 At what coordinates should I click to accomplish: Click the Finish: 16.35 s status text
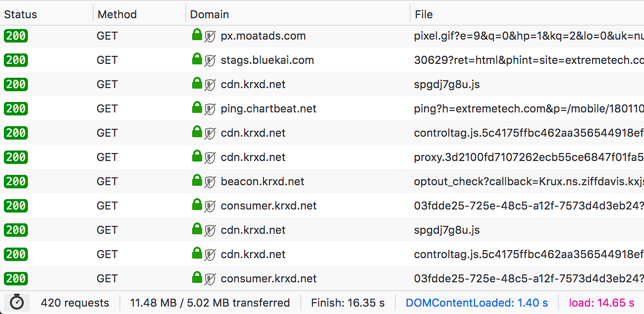coord(348,303)
